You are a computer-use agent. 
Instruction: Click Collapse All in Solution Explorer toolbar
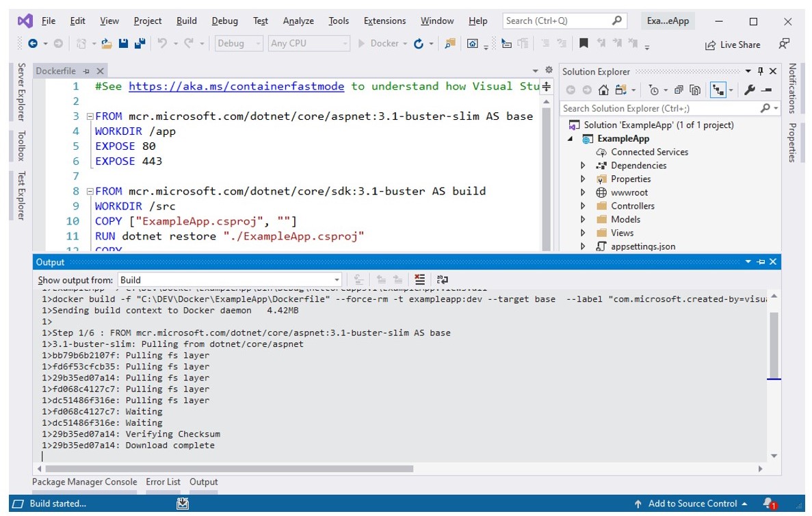679,90
